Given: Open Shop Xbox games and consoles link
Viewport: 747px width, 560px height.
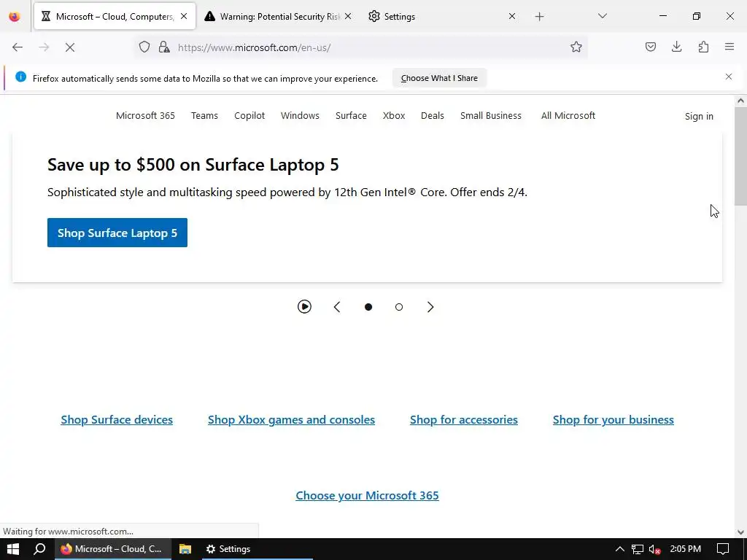Looking at the screenshot, I should (292, 420).
